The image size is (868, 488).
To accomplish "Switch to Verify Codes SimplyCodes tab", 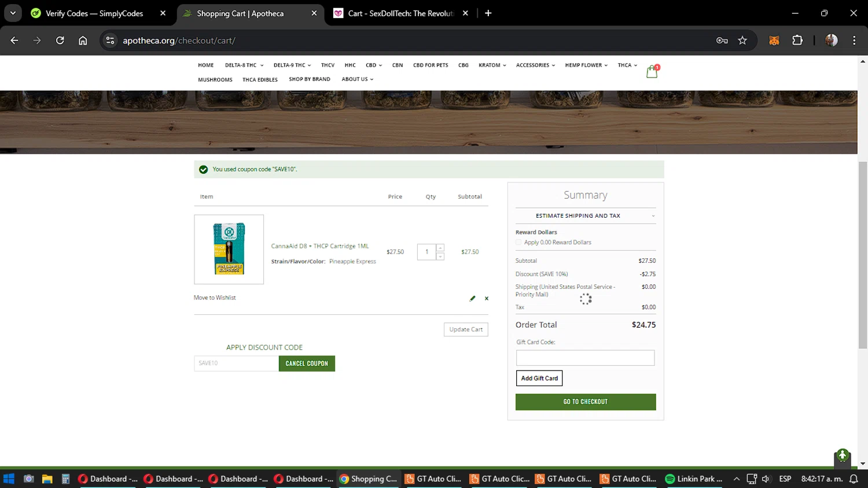I will pos(94,13).
